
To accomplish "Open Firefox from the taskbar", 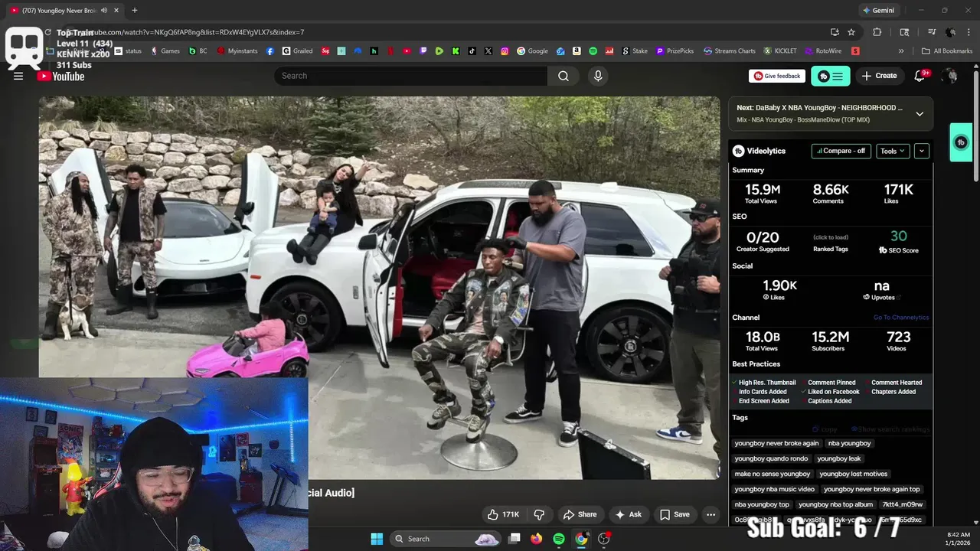I will tap(536, 539).
